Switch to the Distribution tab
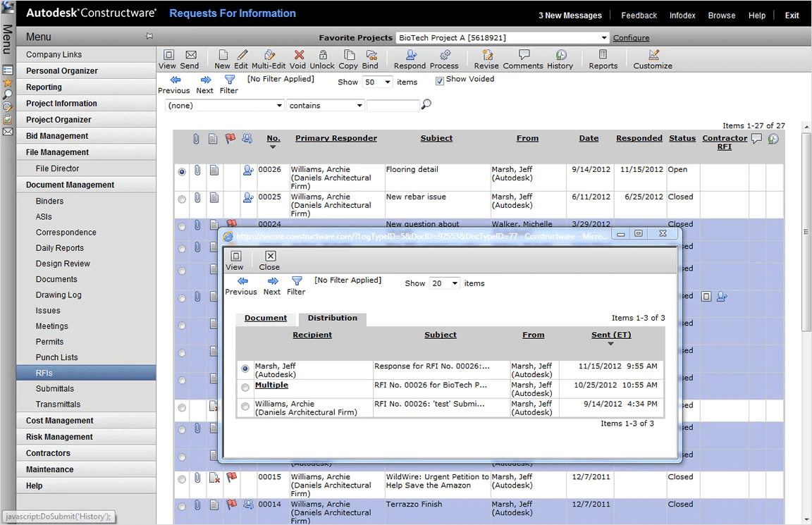Screen dimensions: 812x525 pyautogui.click(x=333, y=318)
